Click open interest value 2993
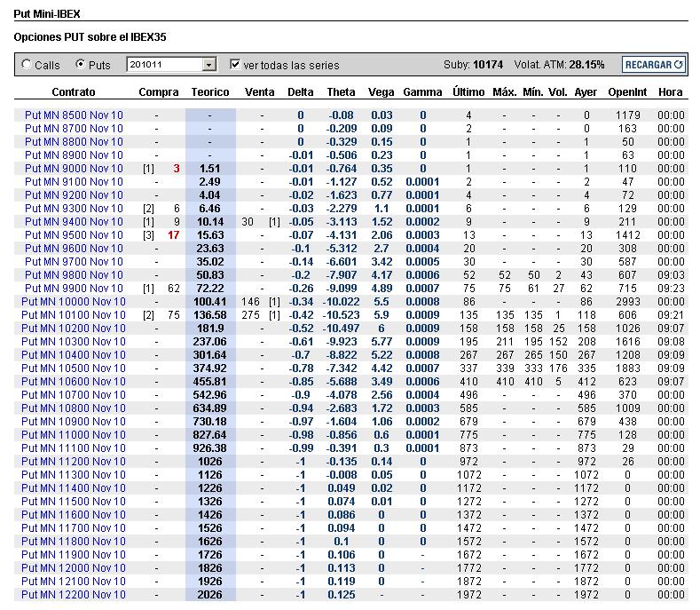The width and height of the screenshot is (700, 610). pos(627,302)
